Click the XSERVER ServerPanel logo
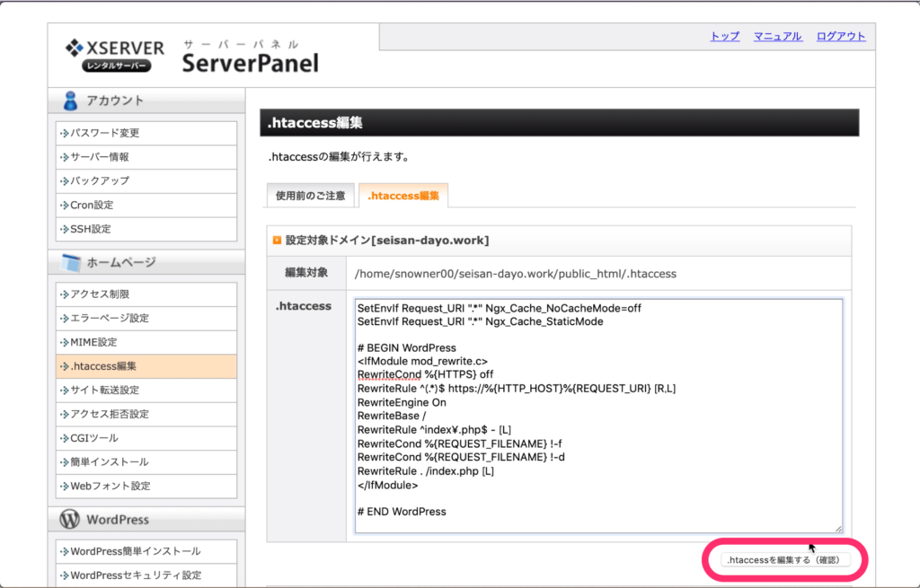The width and height of the screenshot is (920, 588). (190, 56)
